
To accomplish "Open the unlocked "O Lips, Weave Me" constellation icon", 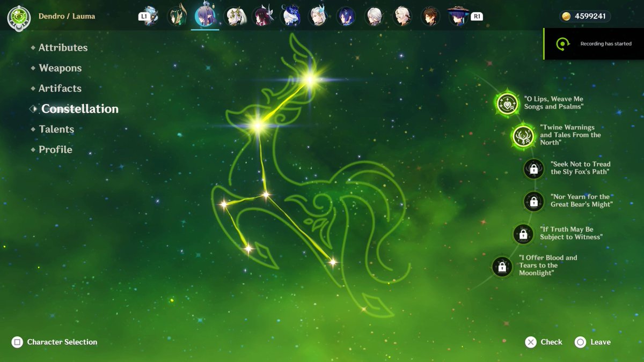I will pyautogui.click(x=507, y=104).
